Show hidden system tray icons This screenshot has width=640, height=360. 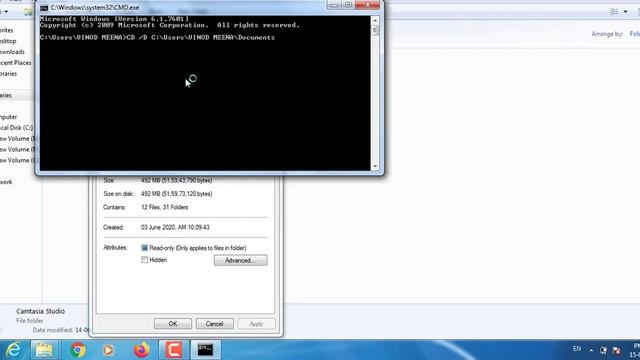click(x=591, y=350)
